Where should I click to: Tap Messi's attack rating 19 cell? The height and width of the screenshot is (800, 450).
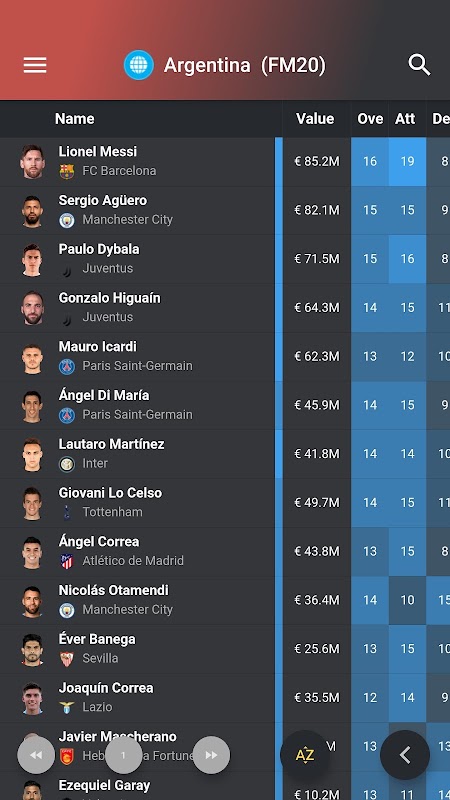pyautogui.click(x=407, y=162)
